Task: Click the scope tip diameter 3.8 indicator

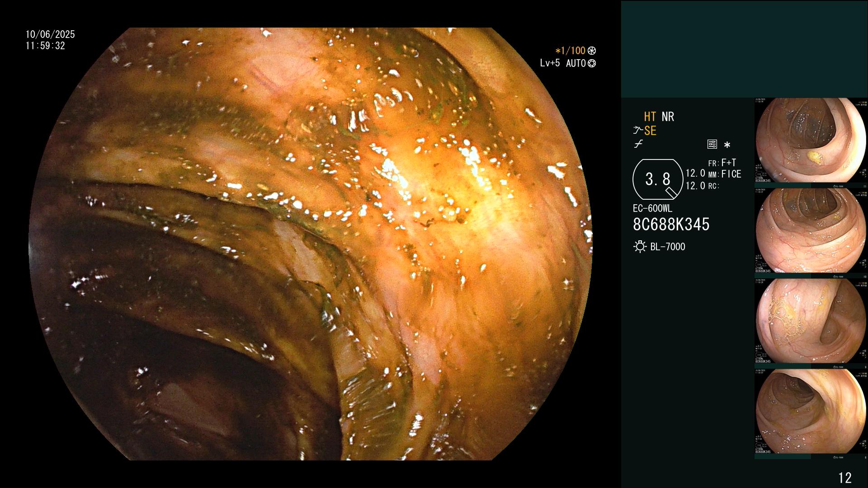Action: pos(658,179)
